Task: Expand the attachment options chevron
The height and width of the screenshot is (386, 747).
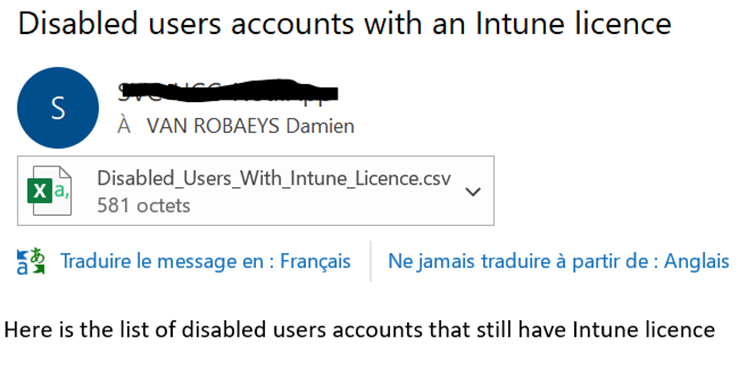Action: (x=473, y=192)
